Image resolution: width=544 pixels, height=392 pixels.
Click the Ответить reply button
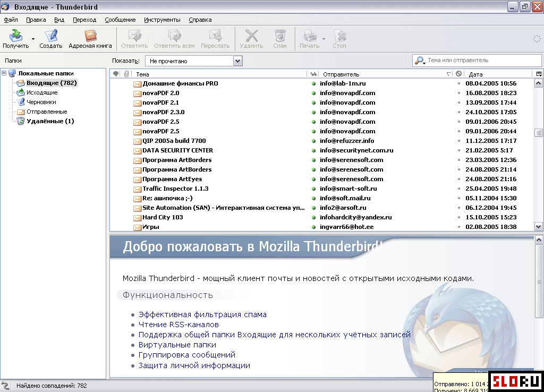click(134, 39)
